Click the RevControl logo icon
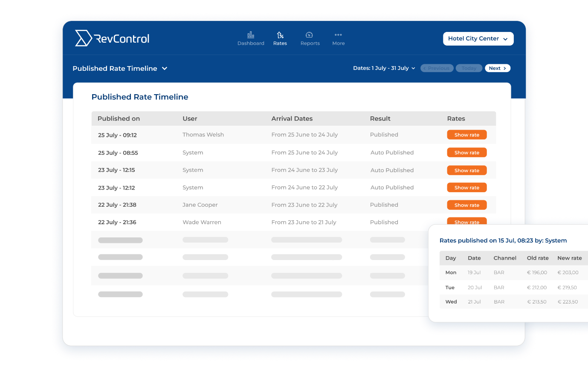The width and height of the screenshot is (588, 367). [84, 38]
